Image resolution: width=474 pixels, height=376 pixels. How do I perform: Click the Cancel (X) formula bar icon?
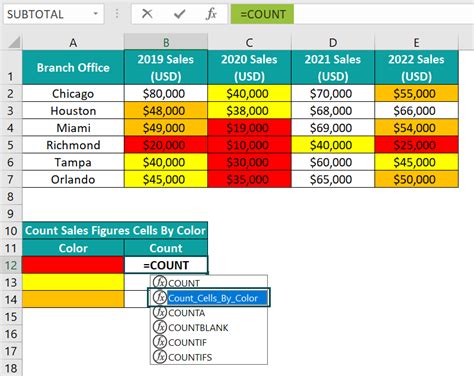coord(147,14)
